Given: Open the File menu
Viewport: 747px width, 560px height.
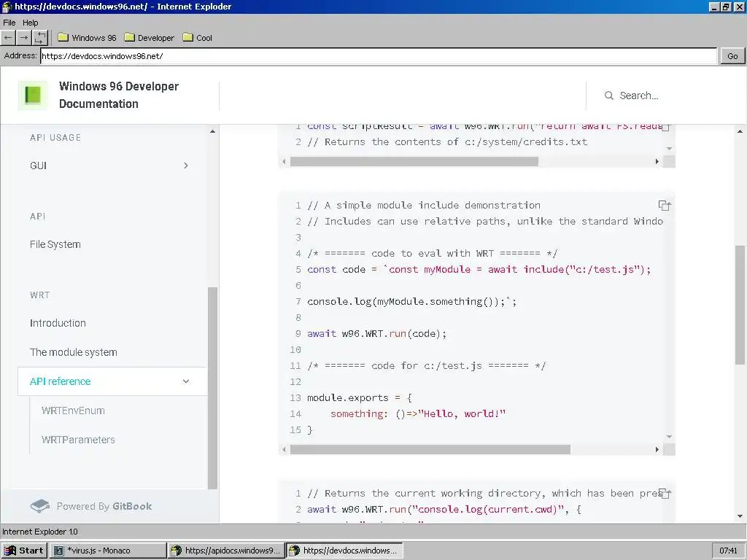Looking at the screenshot, I should pos(9,23).
